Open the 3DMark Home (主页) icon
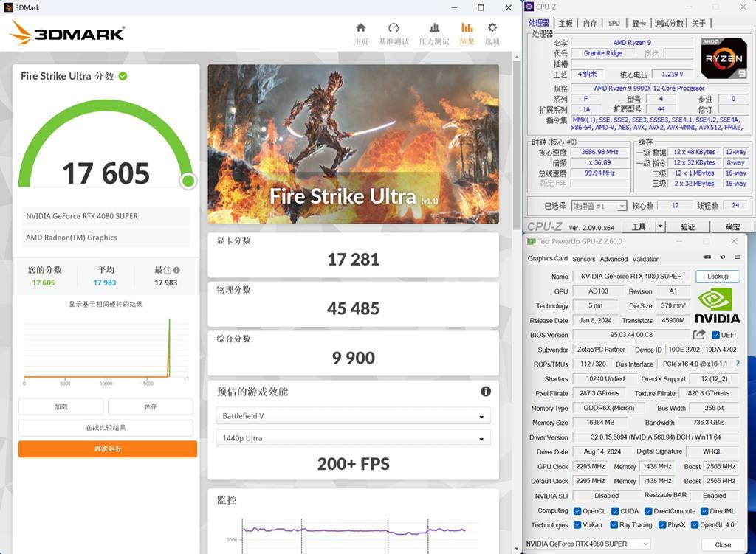 click(360, 28)
